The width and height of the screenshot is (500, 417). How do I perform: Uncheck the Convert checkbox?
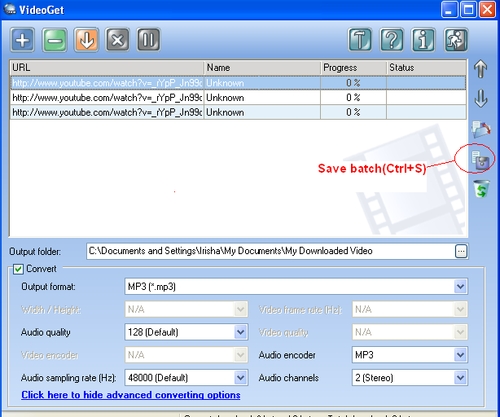18,269
